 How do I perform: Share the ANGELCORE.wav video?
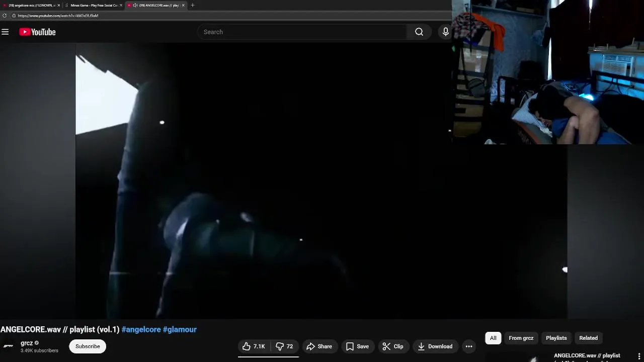click(319, 346)
